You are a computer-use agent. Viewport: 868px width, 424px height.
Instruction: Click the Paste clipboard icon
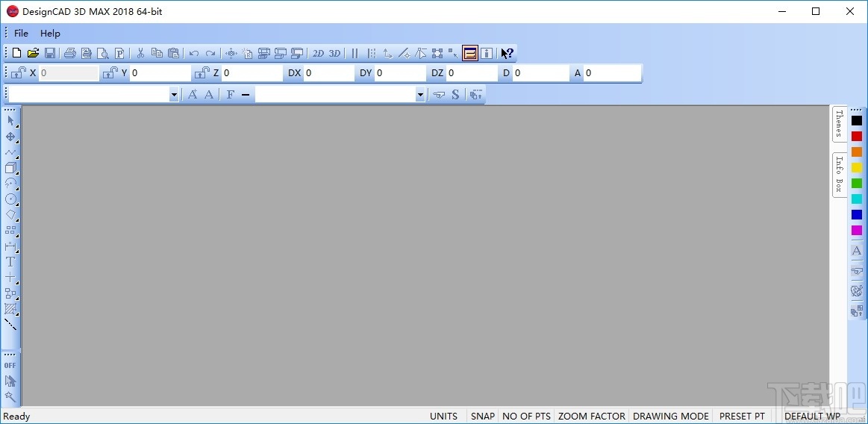click(x=174, y=53)
